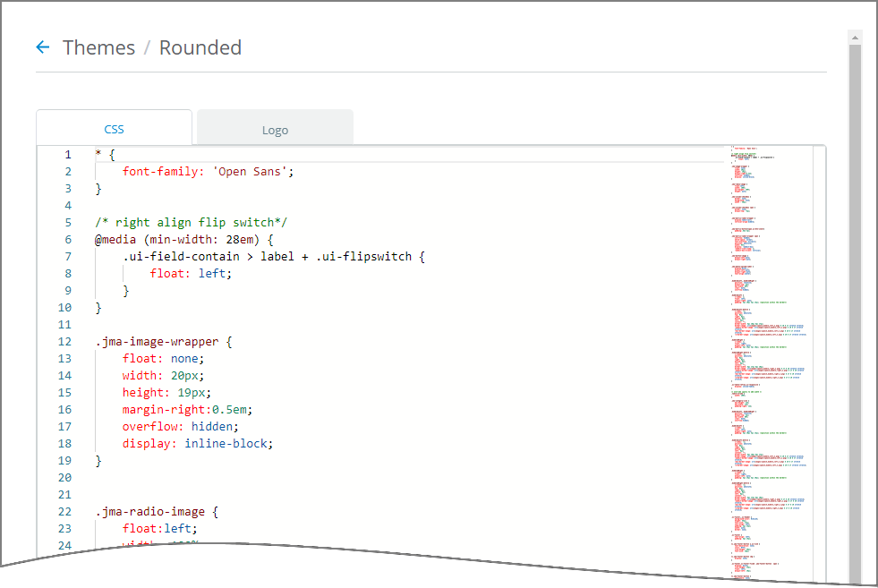Click the float: none; declaration
878x588 pixels.
(164, 358)
